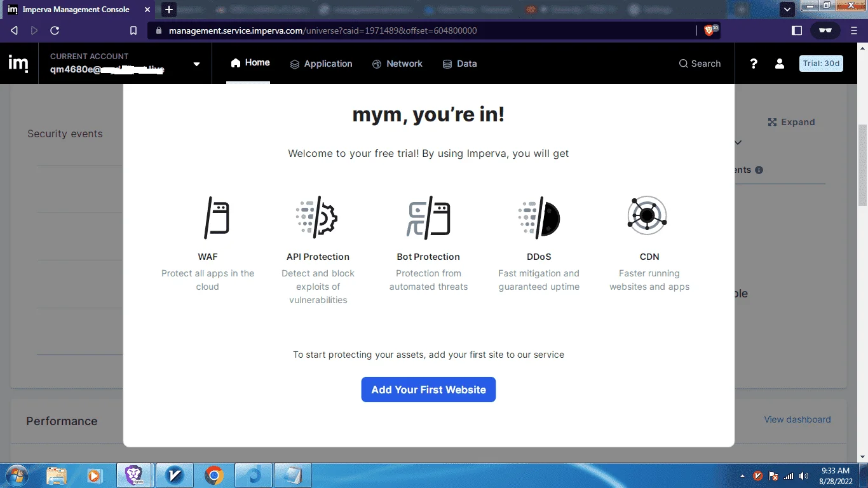
Task: Click the info icon beside the events tab
Action: pyautogui.click(x=759, y=170)
